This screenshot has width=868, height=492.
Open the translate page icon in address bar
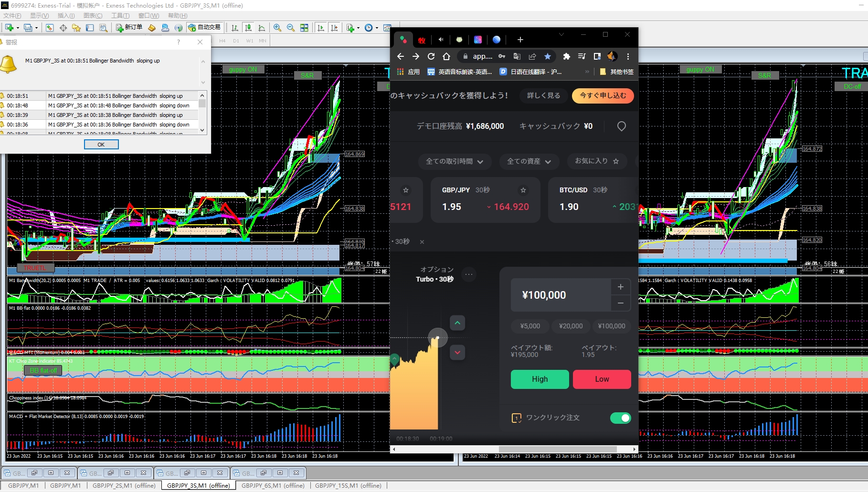point(517,56)
